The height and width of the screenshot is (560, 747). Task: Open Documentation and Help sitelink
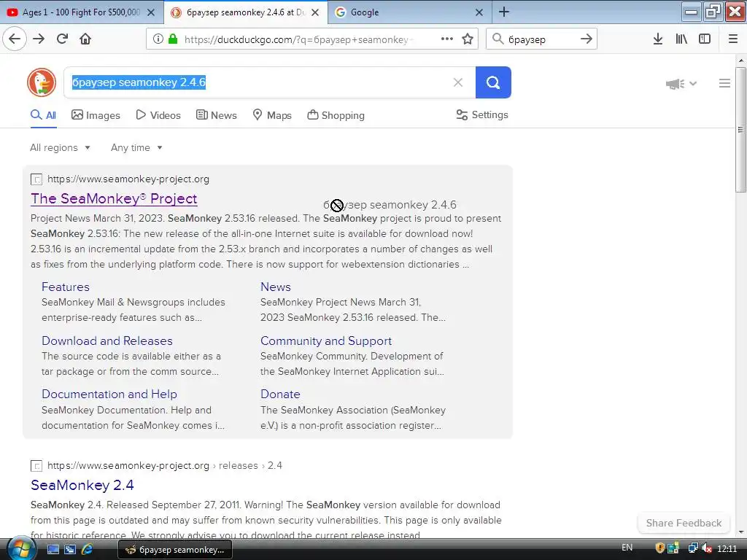(x=109, y=394)
